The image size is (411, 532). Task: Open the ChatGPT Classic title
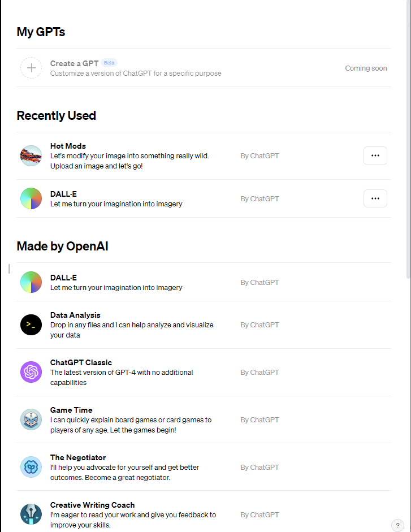(81, 362)
